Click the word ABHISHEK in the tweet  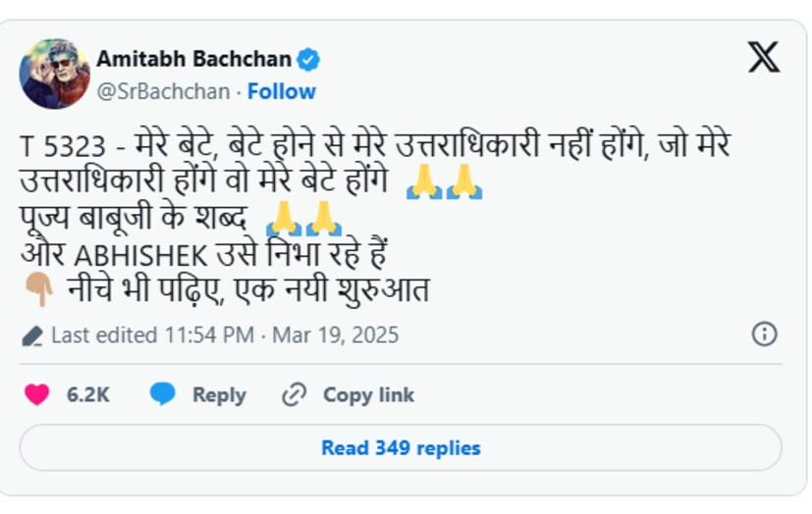point(141,255)
